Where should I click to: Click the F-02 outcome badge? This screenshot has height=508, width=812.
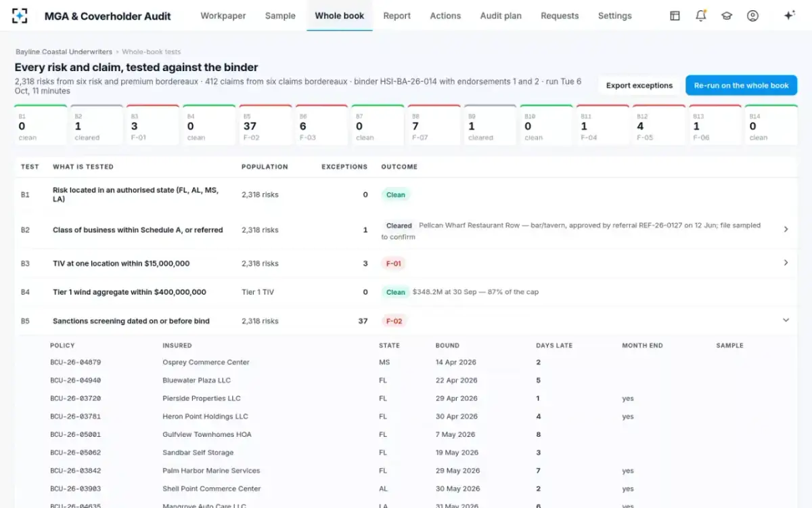click(x=394, y=321)
